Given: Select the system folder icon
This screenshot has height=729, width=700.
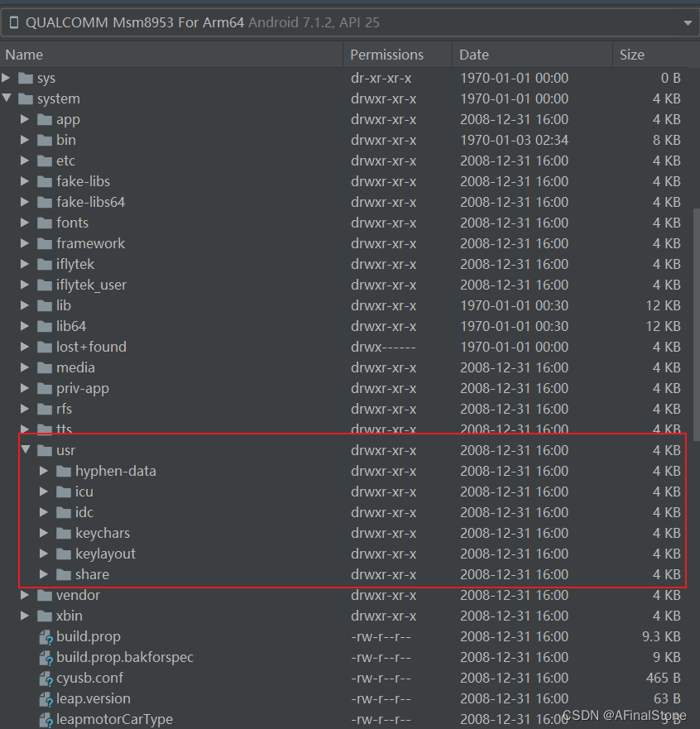Looking at the screenshot, I should pos(26,98).
